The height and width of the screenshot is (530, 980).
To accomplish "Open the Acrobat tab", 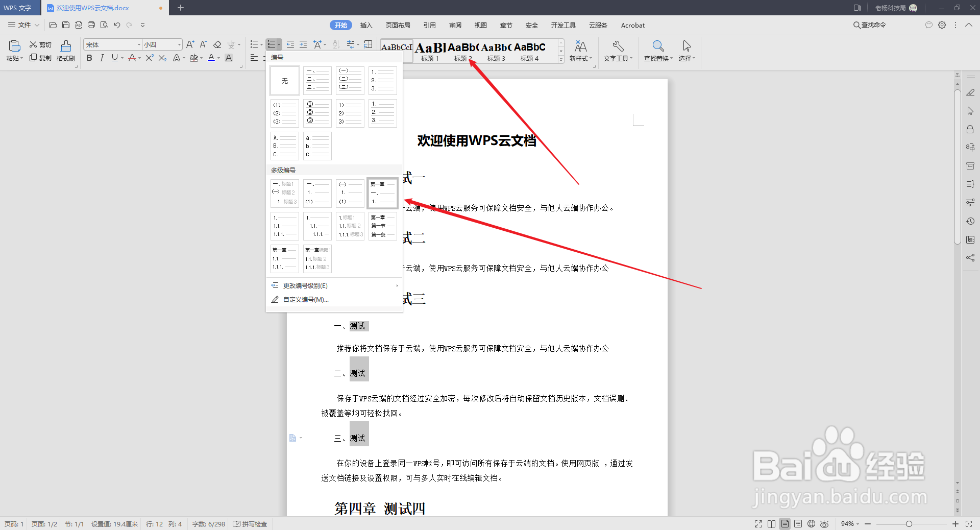I will [633, 25].
